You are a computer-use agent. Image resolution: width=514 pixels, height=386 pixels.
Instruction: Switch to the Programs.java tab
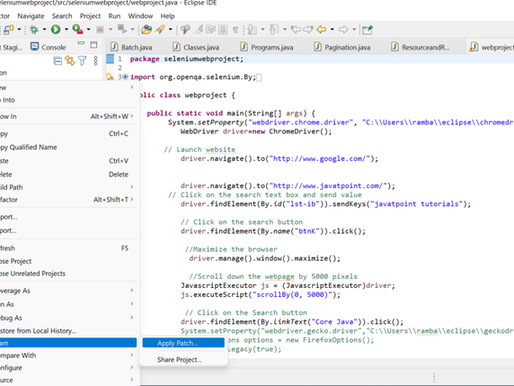(267, 47)
